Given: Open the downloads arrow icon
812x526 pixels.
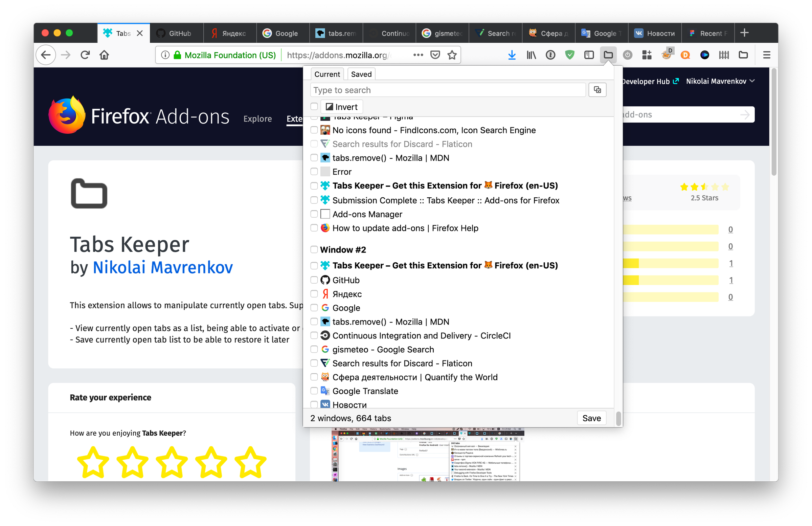Looking at the screenshot, I should pyautogui.click(x=512, y=54).
